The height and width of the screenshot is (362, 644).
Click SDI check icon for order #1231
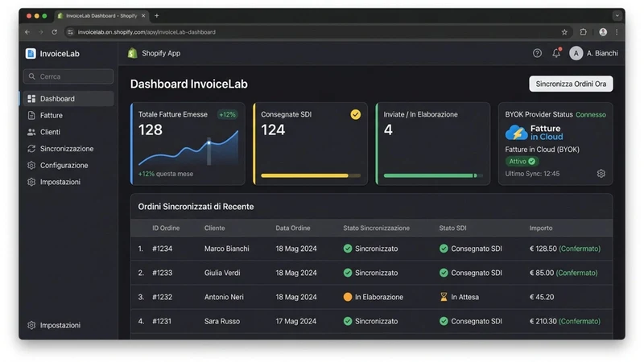tap(444, 321)
